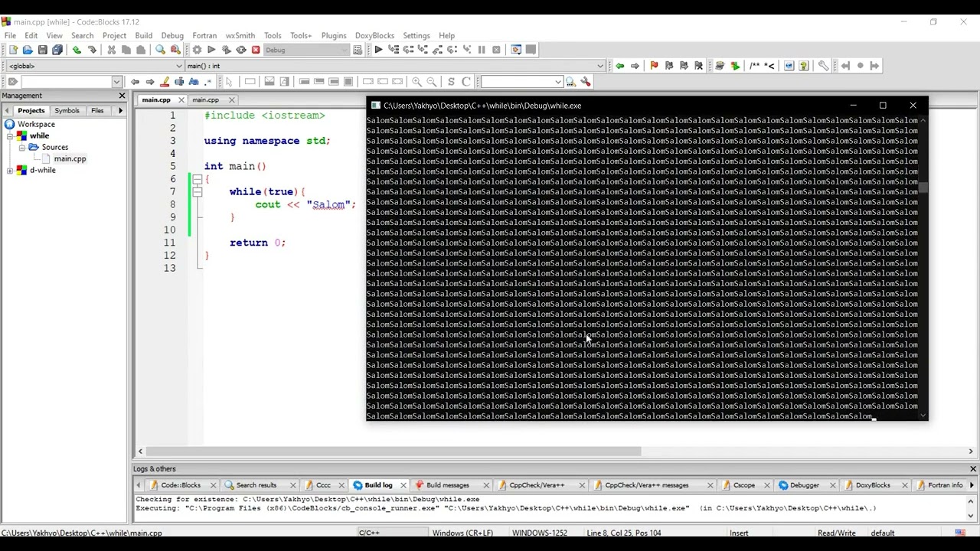Start debugging with the Debug/Continue icon
This screenshot has width=980, height=551.
pos(378,50)
